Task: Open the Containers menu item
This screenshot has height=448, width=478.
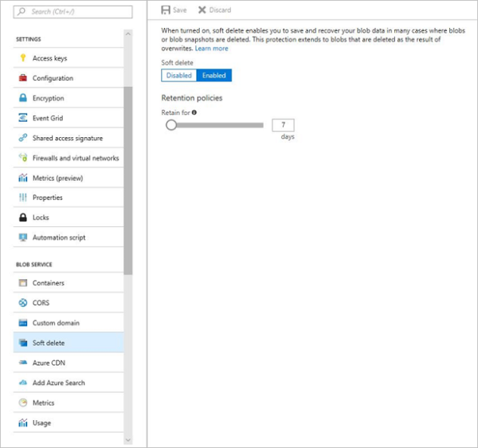Action: coord(69,283)
